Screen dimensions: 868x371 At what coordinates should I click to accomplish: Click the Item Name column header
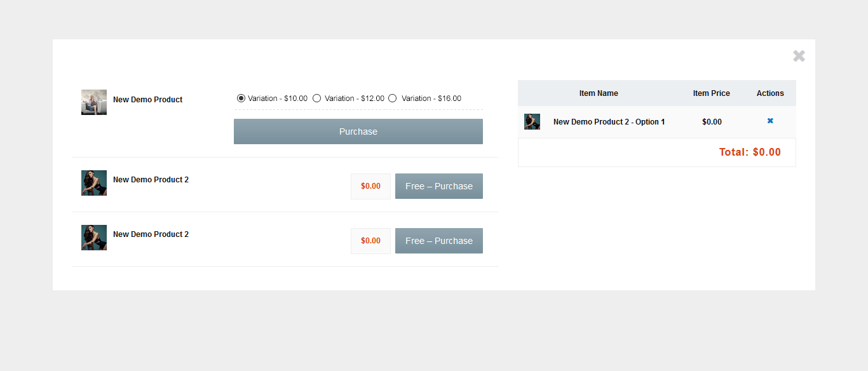point(599,93)
